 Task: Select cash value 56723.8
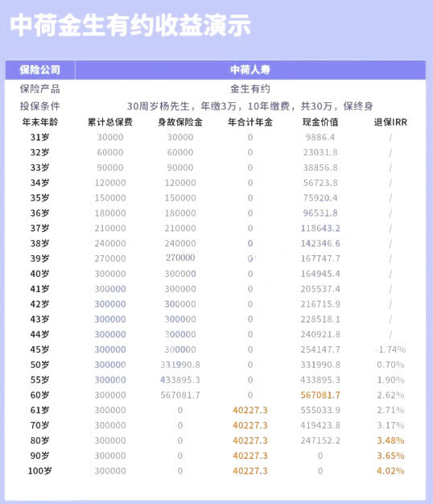[x=320, y=183]
